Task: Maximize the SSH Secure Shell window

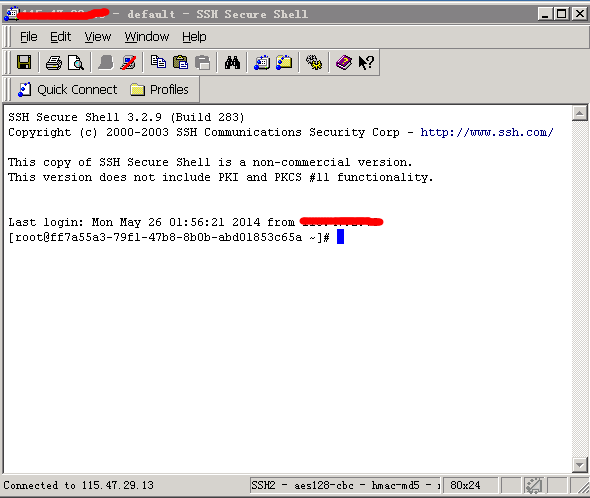Action: pyautogui.click(x=561, y=14)
